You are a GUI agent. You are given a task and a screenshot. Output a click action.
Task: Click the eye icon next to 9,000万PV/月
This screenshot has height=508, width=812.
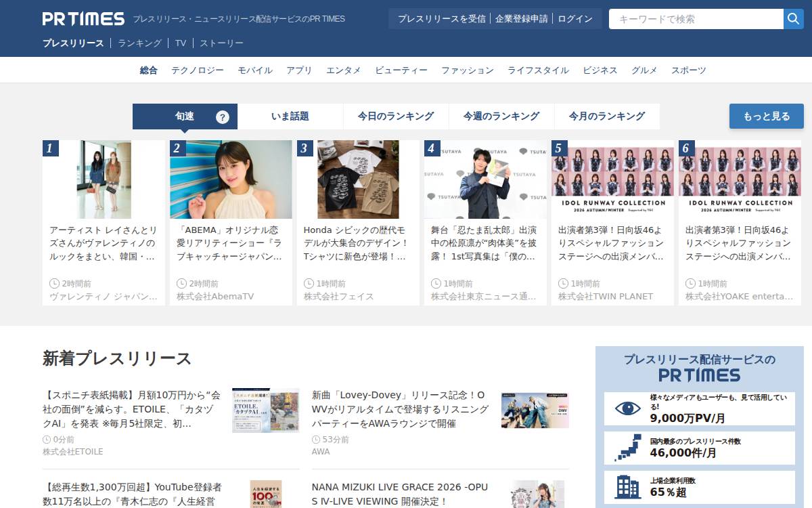(x=627, y=408)
